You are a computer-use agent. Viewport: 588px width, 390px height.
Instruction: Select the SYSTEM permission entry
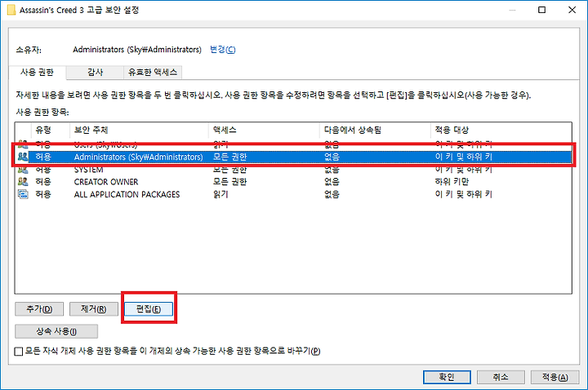pyautogui.click(x=294, y=170)
